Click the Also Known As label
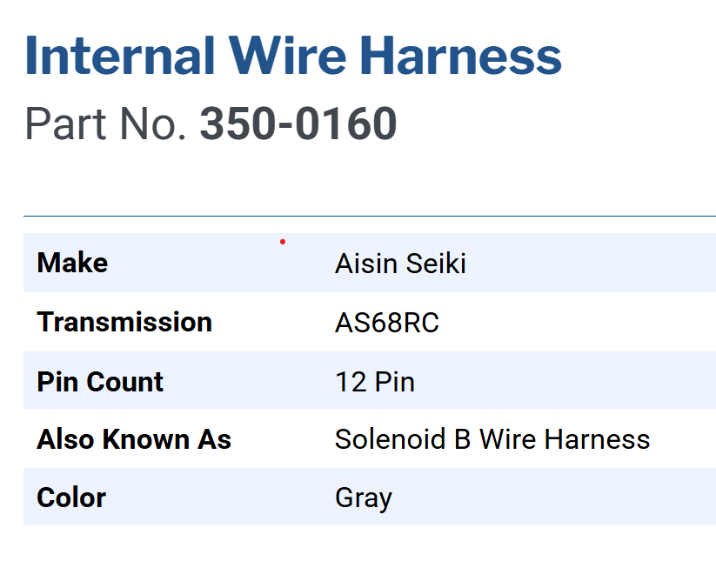 pos(134,439)
